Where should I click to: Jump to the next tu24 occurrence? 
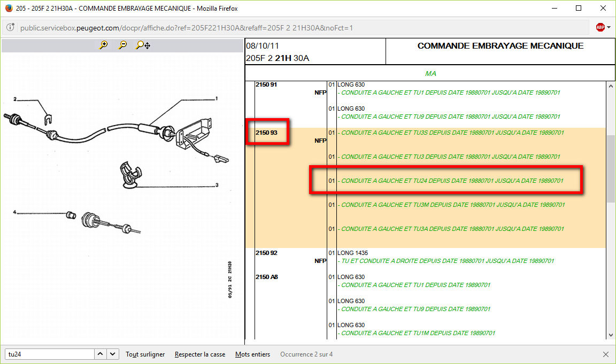(113, 354)
